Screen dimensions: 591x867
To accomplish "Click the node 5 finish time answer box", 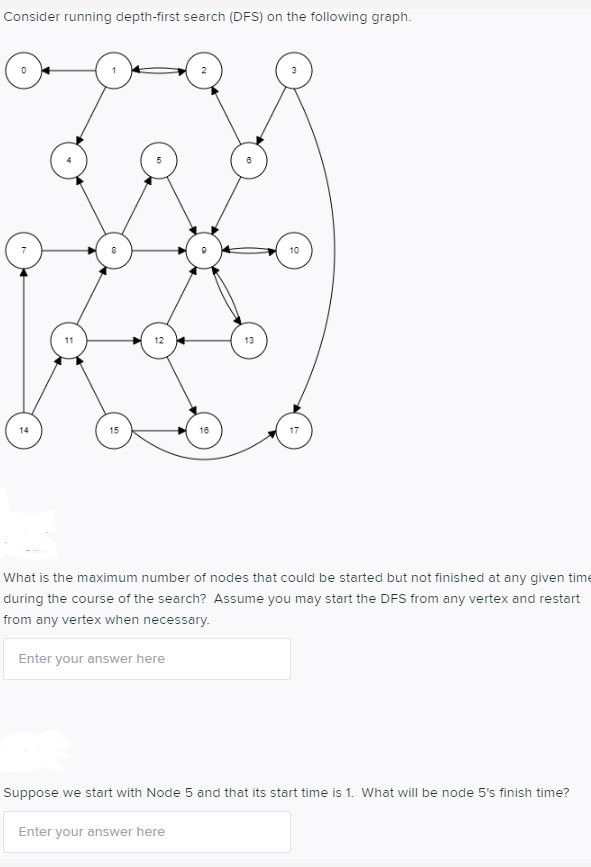I will coord(147,831).
